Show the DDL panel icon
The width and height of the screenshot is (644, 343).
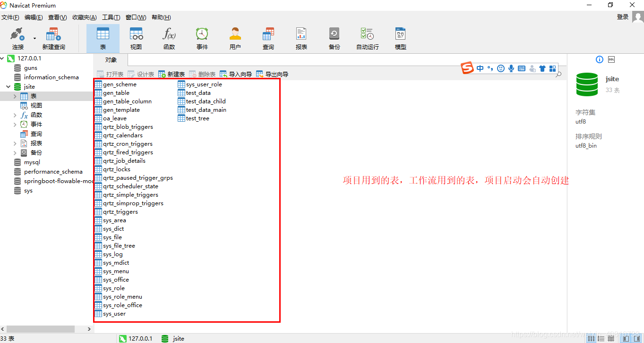pos(611,59)
